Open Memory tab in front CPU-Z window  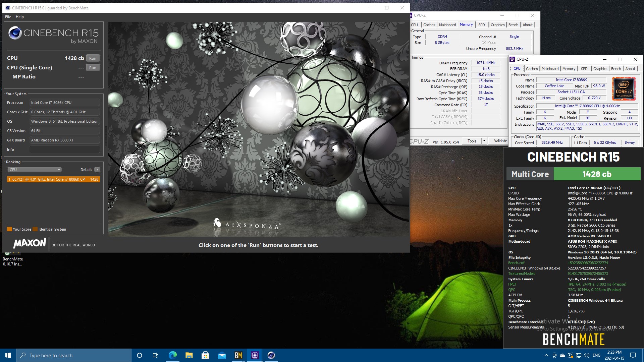point(569,69)
